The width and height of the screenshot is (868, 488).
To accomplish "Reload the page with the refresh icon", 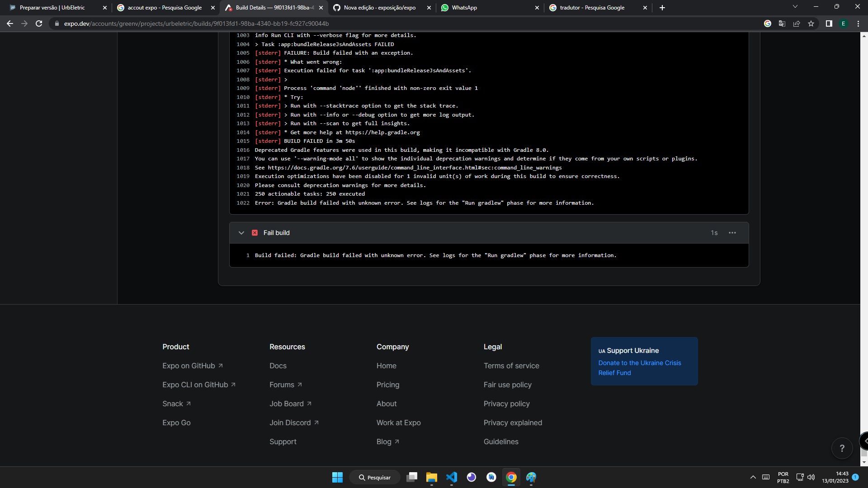I will click(x=39, y=23).
